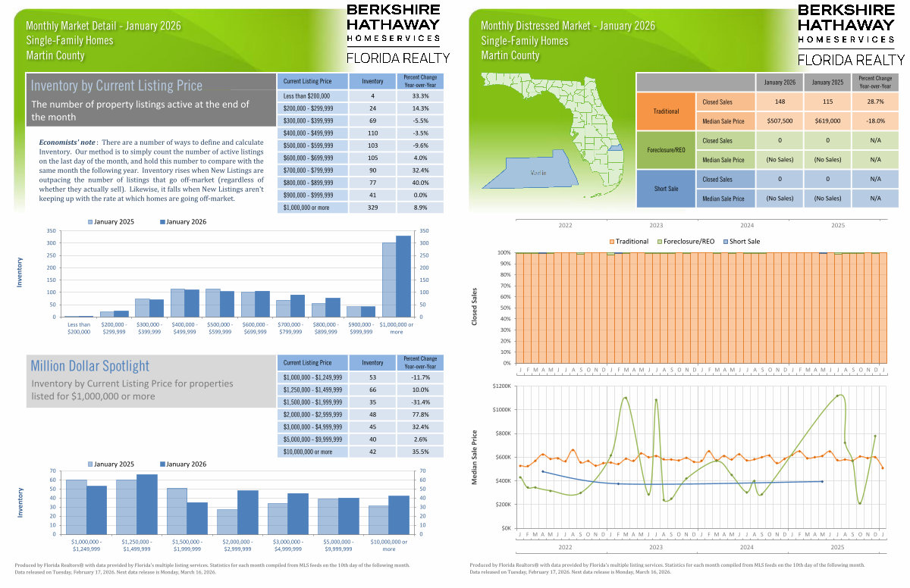Select the enlarged Martin county map shape
The image size is (910, 588).
[535, 172]
